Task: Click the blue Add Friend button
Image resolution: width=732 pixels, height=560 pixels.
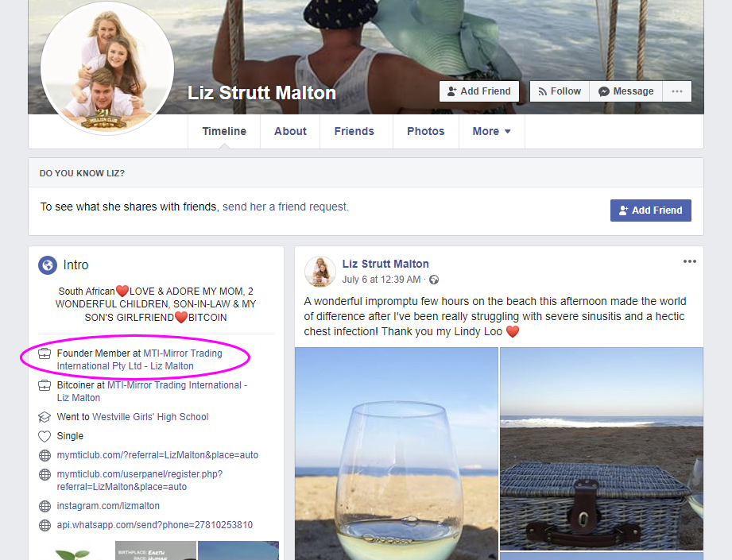Action: (x=651, y=210)
